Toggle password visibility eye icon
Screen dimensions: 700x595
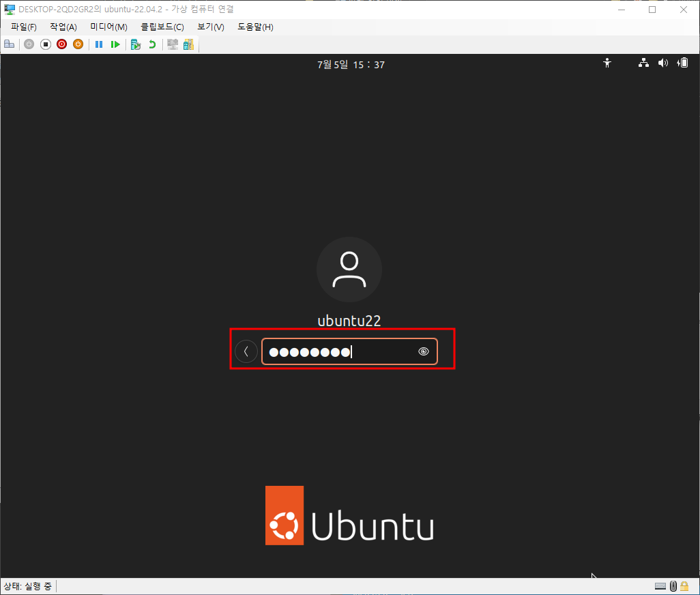pos(424,351)
